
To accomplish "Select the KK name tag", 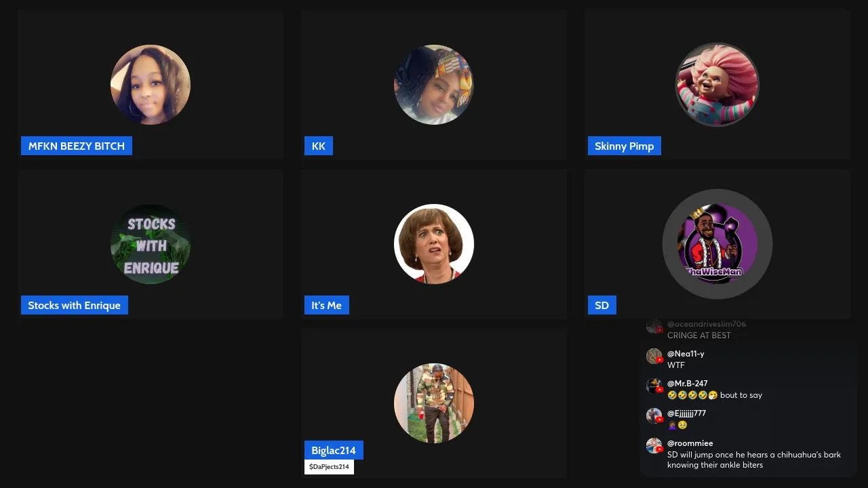I will click(319, 146).
